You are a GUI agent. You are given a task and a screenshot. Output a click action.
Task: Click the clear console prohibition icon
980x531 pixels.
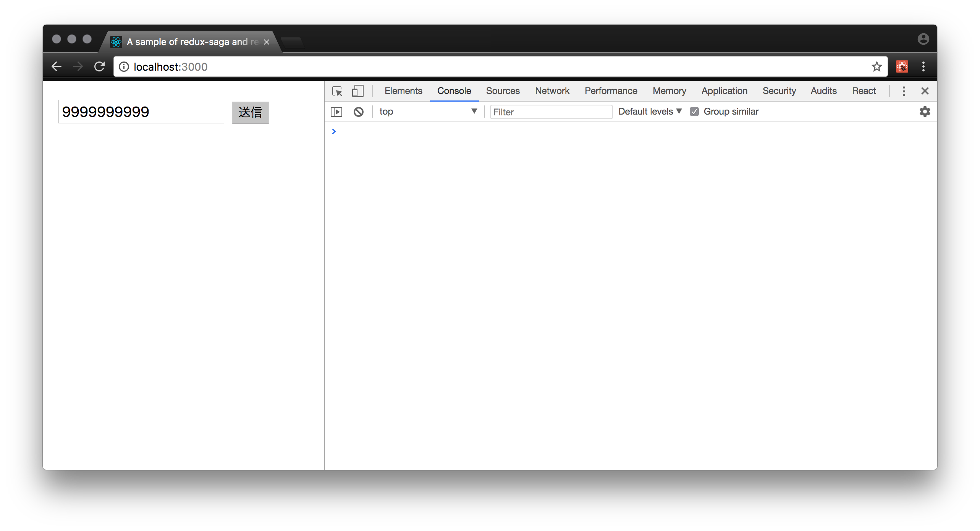click(x=358, y=111)
